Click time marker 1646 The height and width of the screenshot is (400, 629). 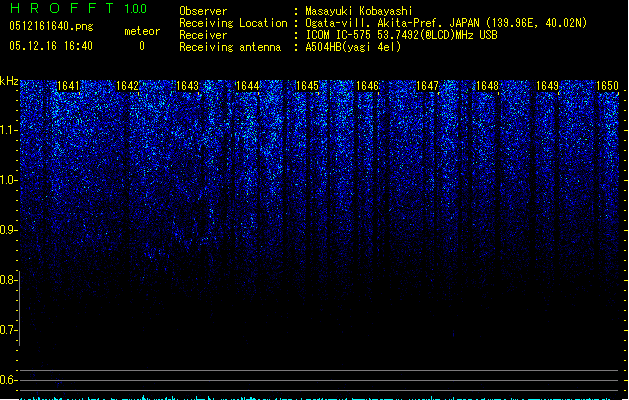coord(367,86)
